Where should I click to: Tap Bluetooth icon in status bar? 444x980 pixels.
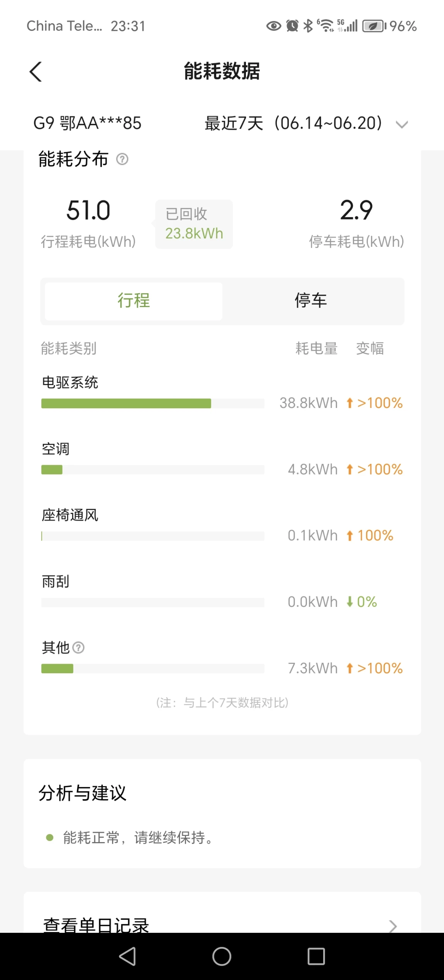pos(308,26)
